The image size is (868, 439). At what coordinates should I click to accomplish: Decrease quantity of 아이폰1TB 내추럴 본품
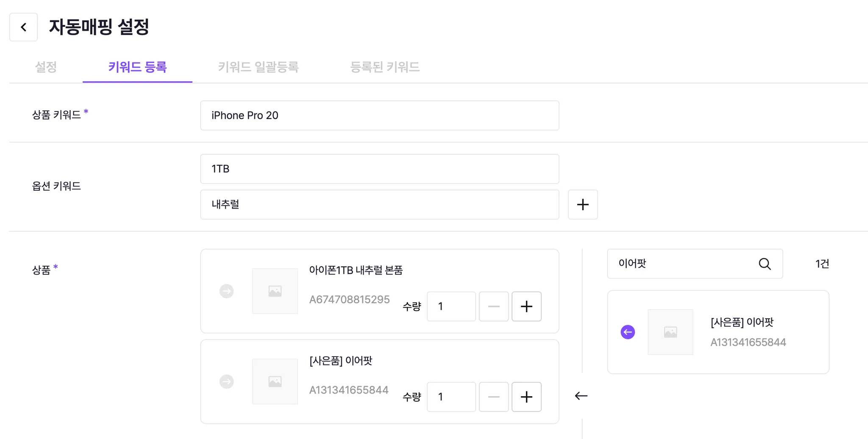point(494,306)
